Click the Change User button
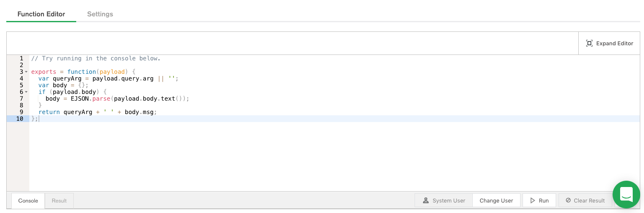This screenshot has height=213, width=644. pyautogui.click(x=496, y=200)
